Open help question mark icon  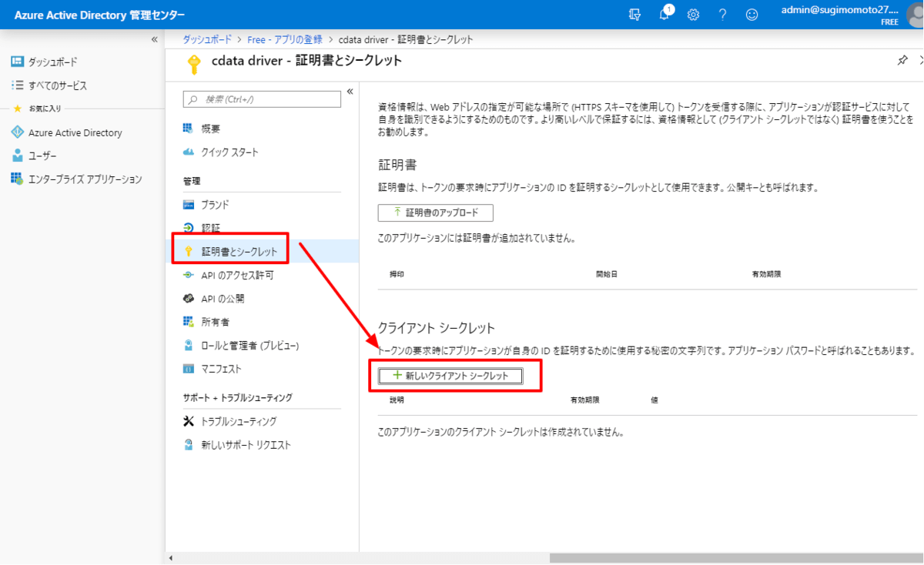click(722, 15)
